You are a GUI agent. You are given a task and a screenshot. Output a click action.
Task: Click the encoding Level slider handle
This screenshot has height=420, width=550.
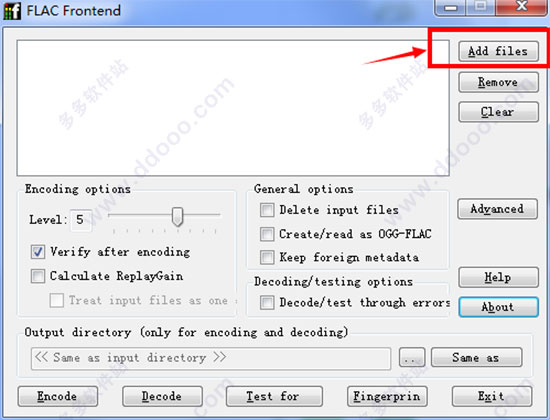click(x=177, y=216)
